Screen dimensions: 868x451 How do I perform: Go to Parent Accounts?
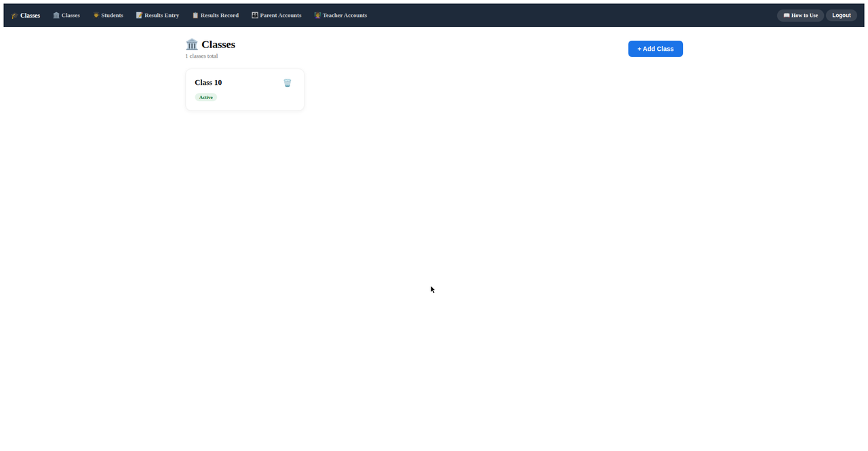click(276, 15)
